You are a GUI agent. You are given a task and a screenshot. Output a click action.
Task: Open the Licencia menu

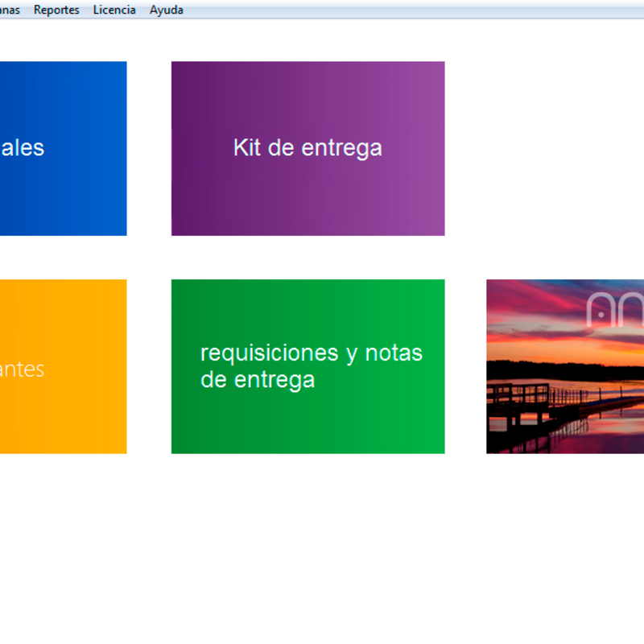pos(114,10)
